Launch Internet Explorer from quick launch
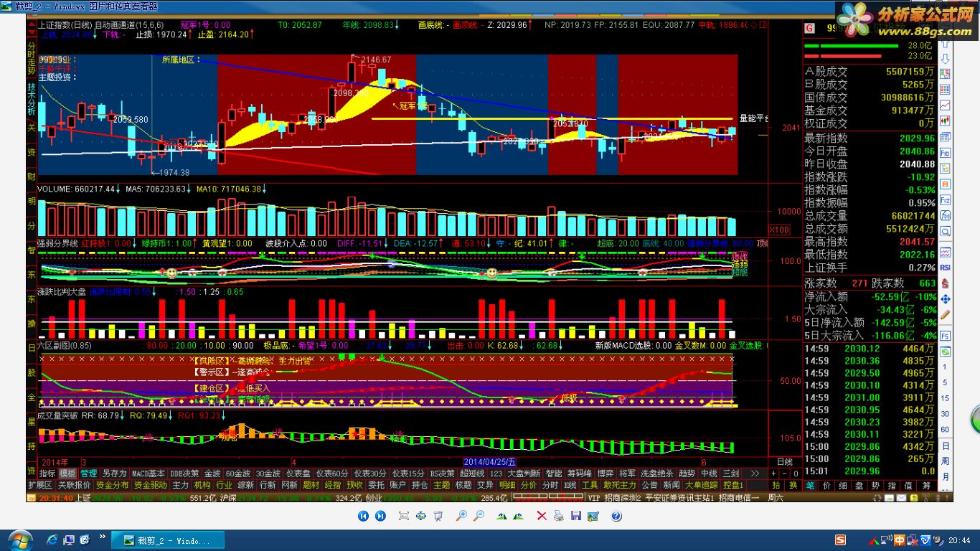 point(52,540)
